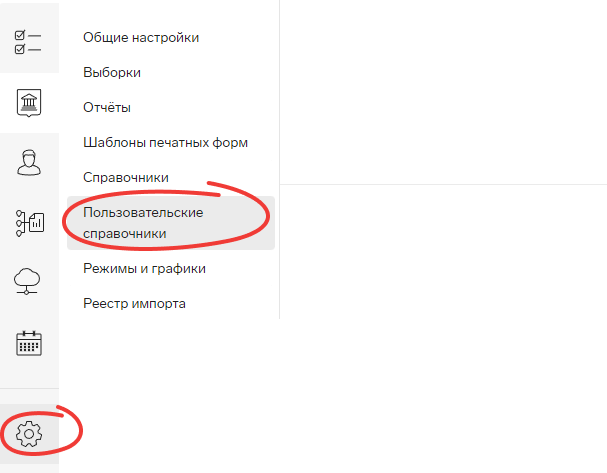Open Шаблоны печатных форм
The width and height of the screenshot is (607, 473).
coord(165,142)
